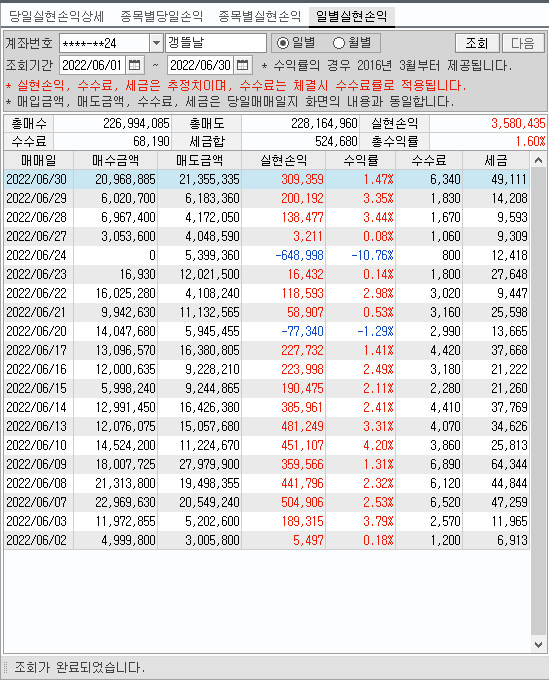The height and width of the screenshot is (680, 549).
Task: Expand the account number dropdown
Action: [x=156, y=43]
